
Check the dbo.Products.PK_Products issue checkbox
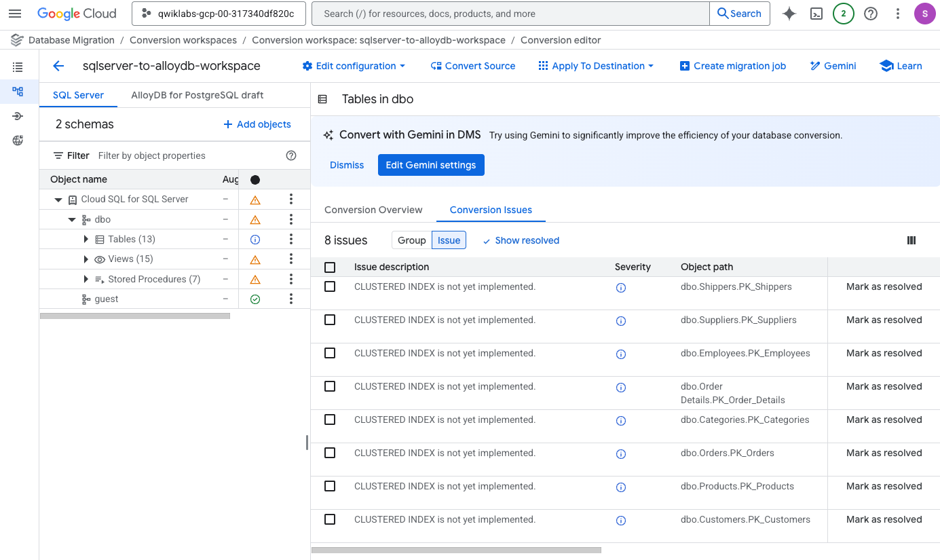tap(330, 486)
